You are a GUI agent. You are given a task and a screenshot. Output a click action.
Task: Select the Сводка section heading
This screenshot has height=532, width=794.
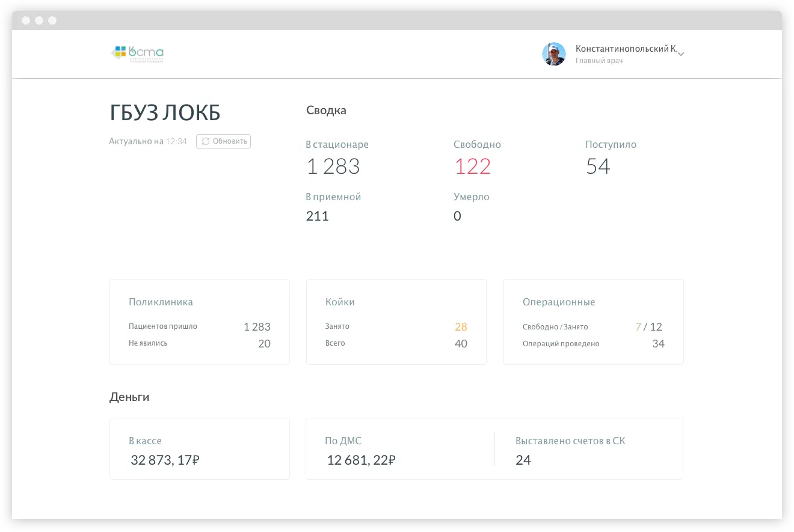tap(325, 109)
